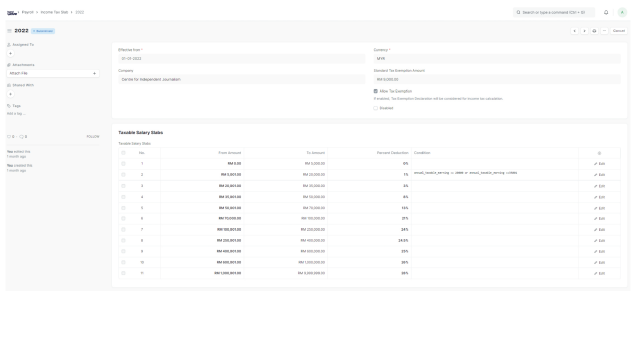This screenshot has width=636, height=360.
Task: Open the Income Tax Slab breadcrumb
Action: click(54, 12)
